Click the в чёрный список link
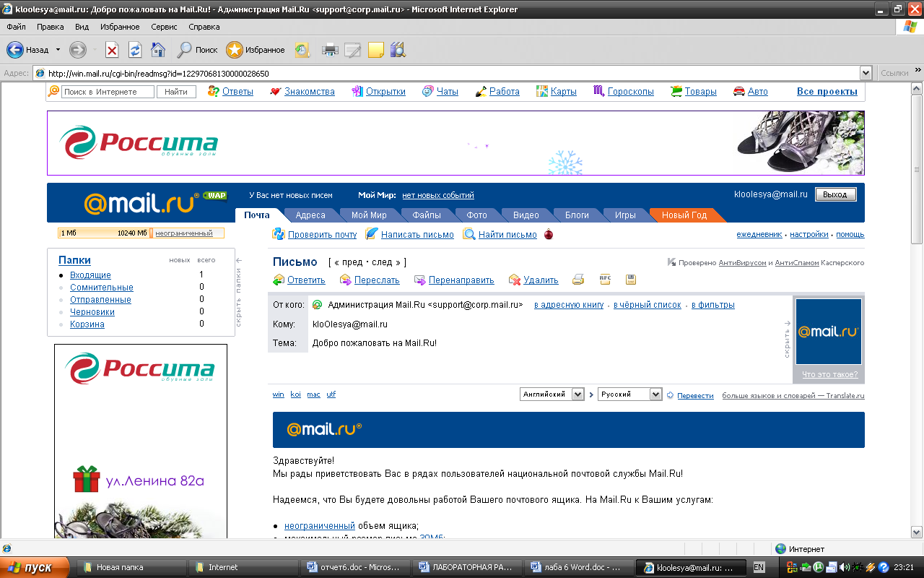 coord(648,305)
